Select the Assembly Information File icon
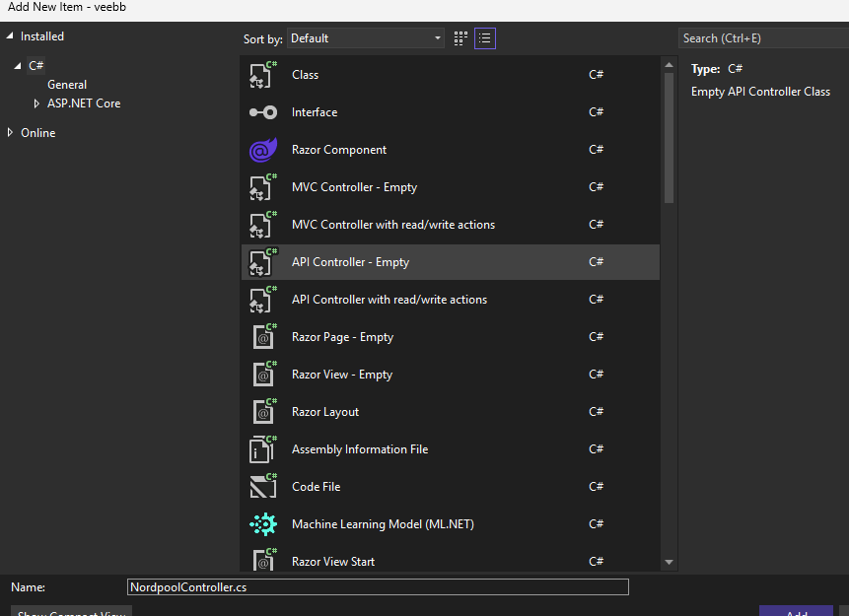This screenshot has width=849, height=616. (262, 449)
